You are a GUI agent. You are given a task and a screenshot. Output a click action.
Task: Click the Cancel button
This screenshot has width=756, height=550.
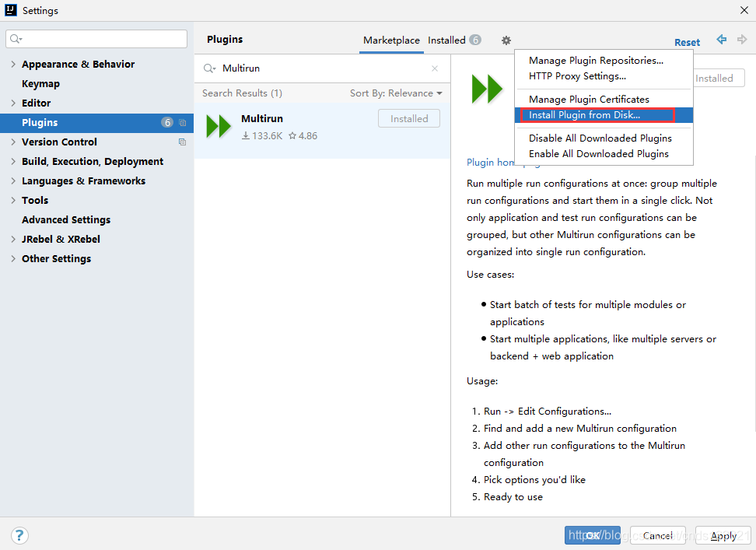click(x=658, y=535)
